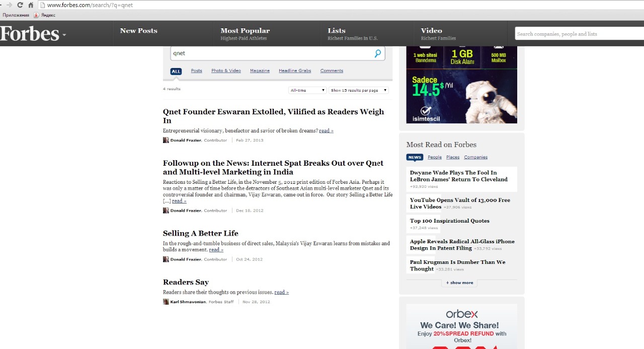The image size is (644, 349).
Task: Click the Приложения bookmarks item
Action: (x=16, y=16)
